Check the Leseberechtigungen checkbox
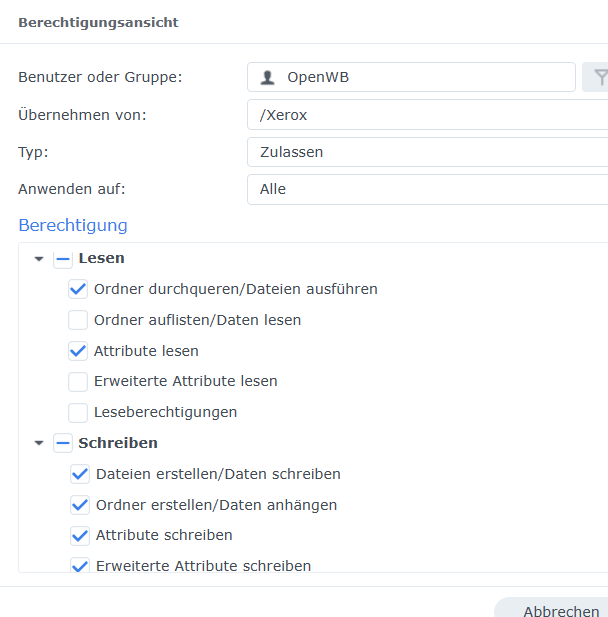This screenshot has width=608, height=617. (x=78, y=412)
